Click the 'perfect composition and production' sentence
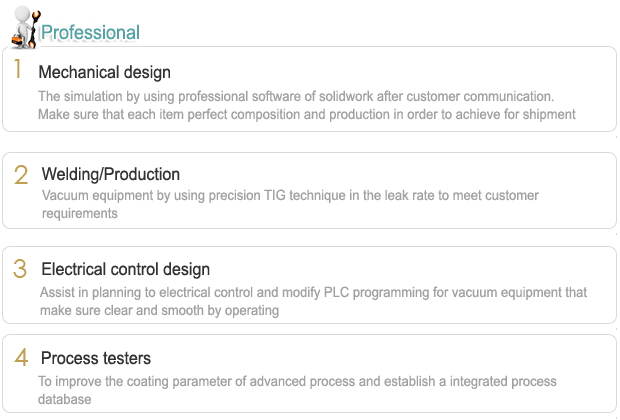Viewport: 620px width, 420px height. (x=307, y=115)
